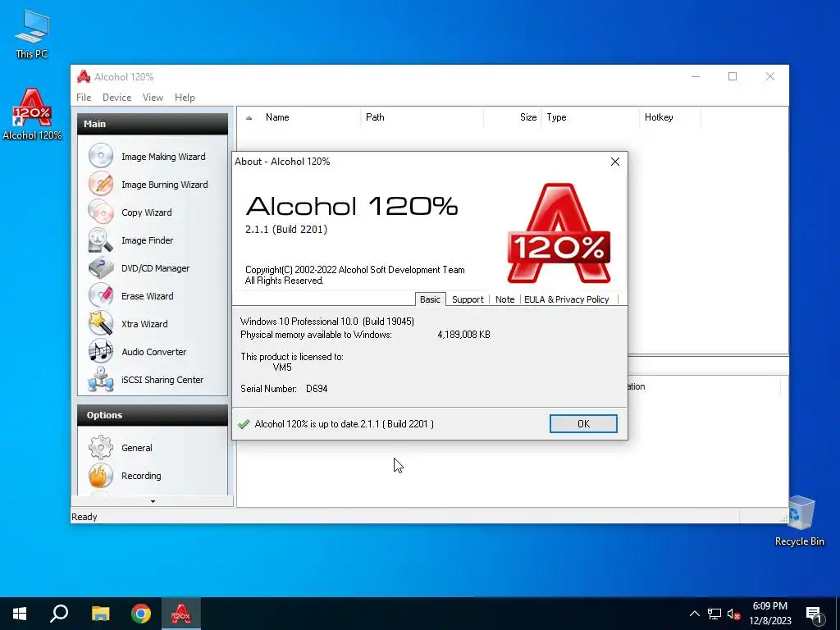Open File Explorer from the taskbar

(100, 614)
